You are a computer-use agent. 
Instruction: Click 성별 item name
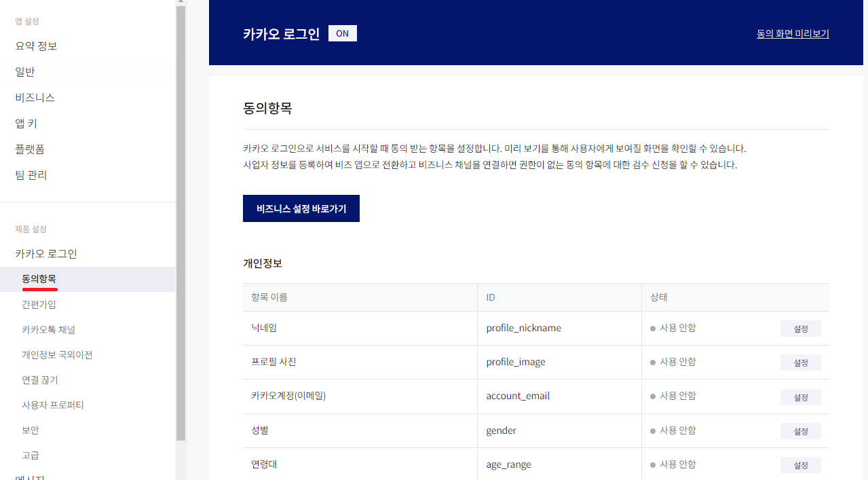260,430
